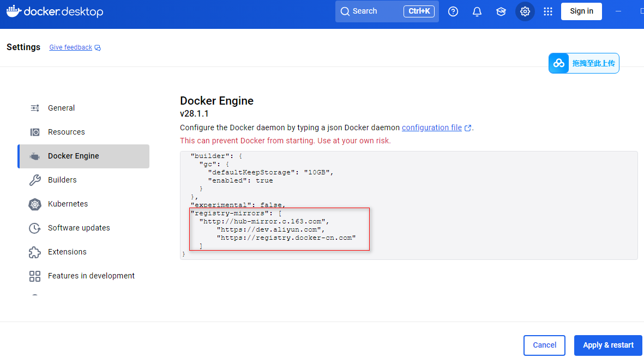Go to Builders settings

pyautogui.click(x=84, y=180)
